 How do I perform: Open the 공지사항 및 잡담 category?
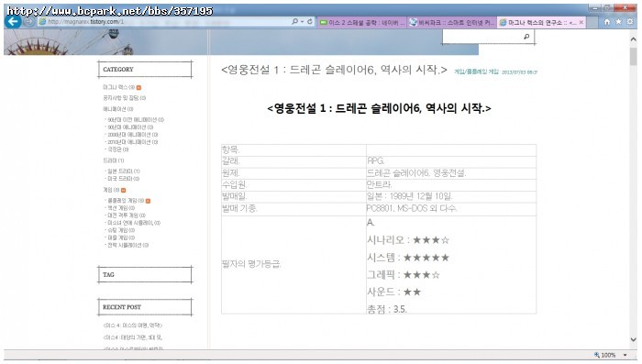click(x=124, y=98)
